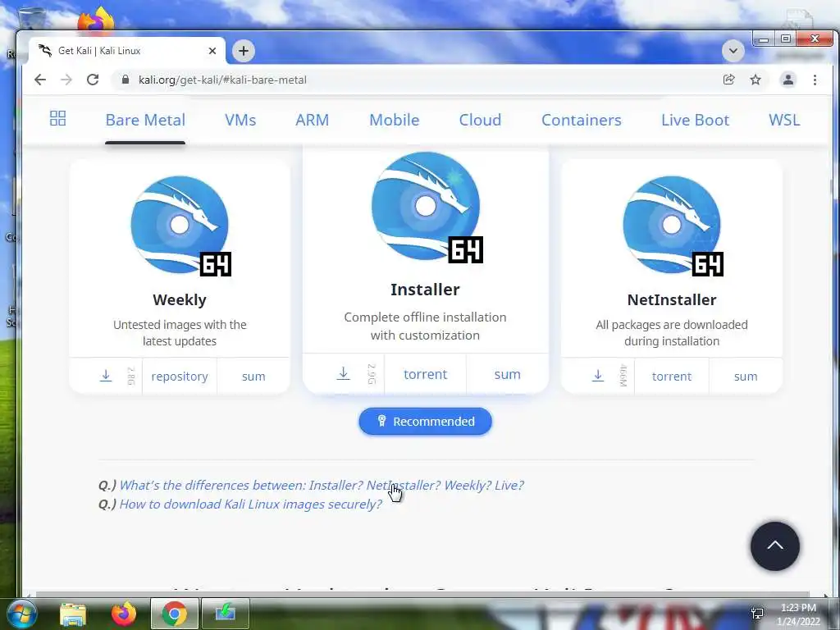Launch Firefox from taskbar
Screen dimensions: 840x630
click(124, 614)
